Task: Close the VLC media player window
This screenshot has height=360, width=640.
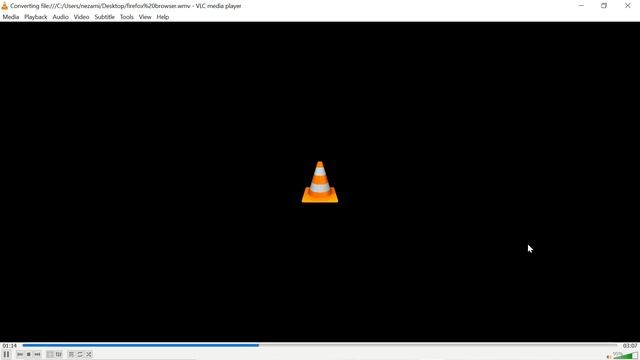Action: tap(628, 6)
